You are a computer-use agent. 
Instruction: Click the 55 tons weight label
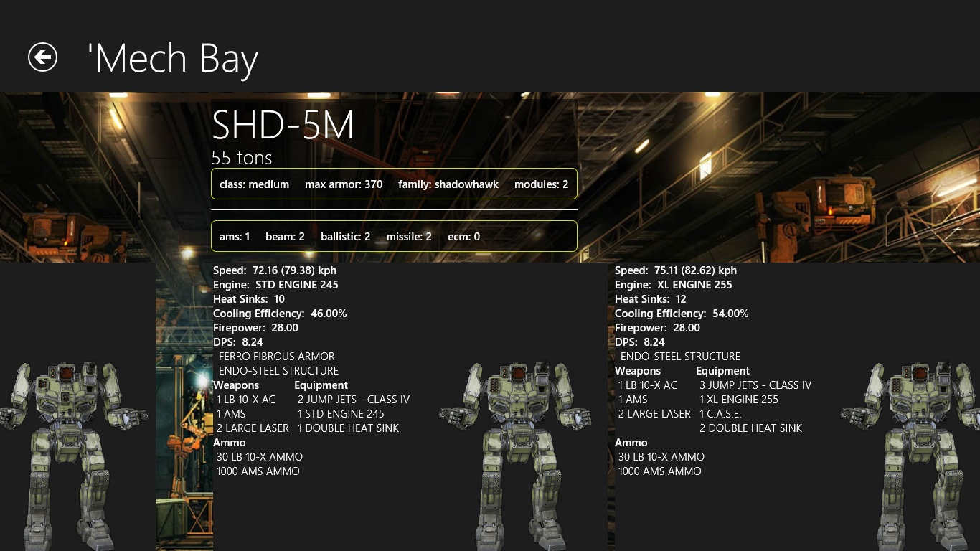point(242,158)
